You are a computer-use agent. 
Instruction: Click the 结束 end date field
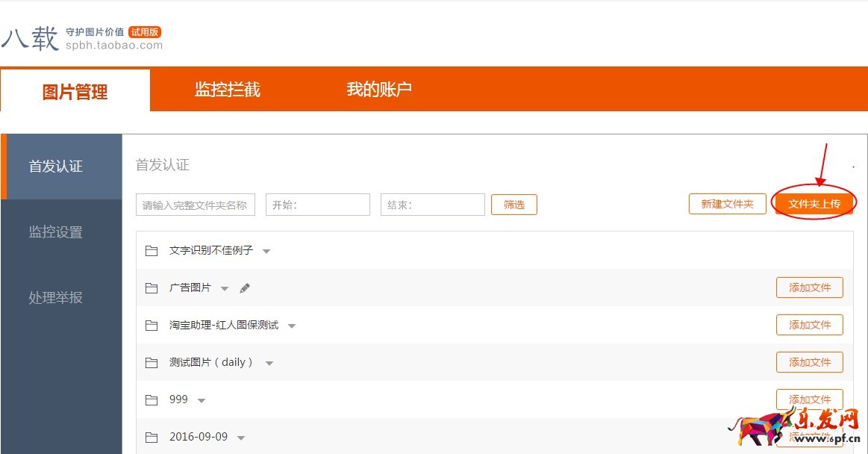[433, 205]
